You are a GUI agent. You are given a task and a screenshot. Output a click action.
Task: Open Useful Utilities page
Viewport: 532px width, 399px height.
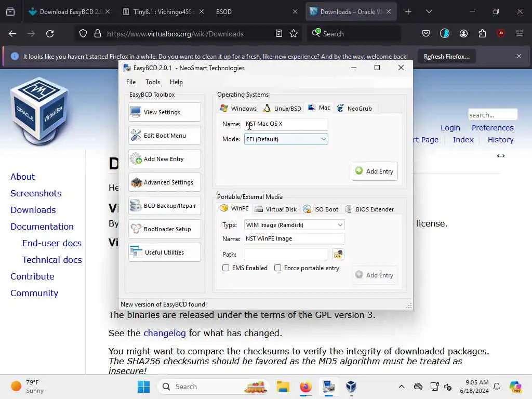[x=165, y=252]
